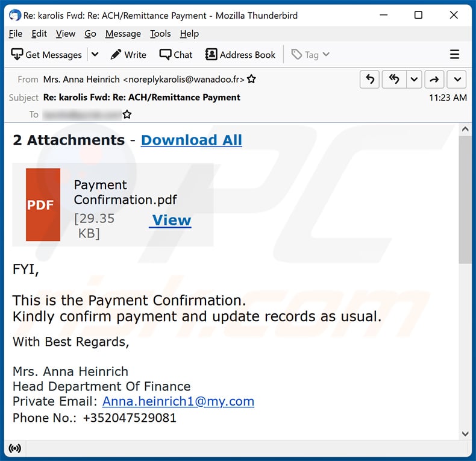Image resolution: width=476 pixels, height=461 pixels.
Task: Compose a new email with Write
Action: pos(128,55)
